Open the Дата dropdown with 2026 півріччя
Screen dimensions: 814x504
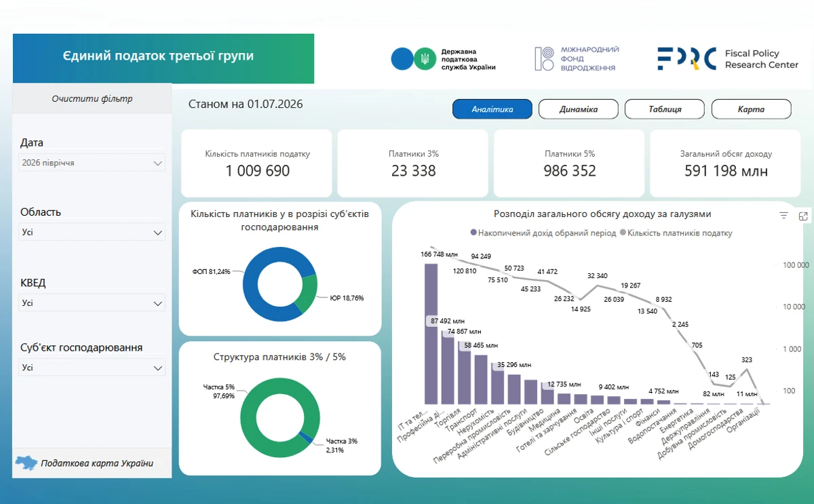[x=92, y=163]
